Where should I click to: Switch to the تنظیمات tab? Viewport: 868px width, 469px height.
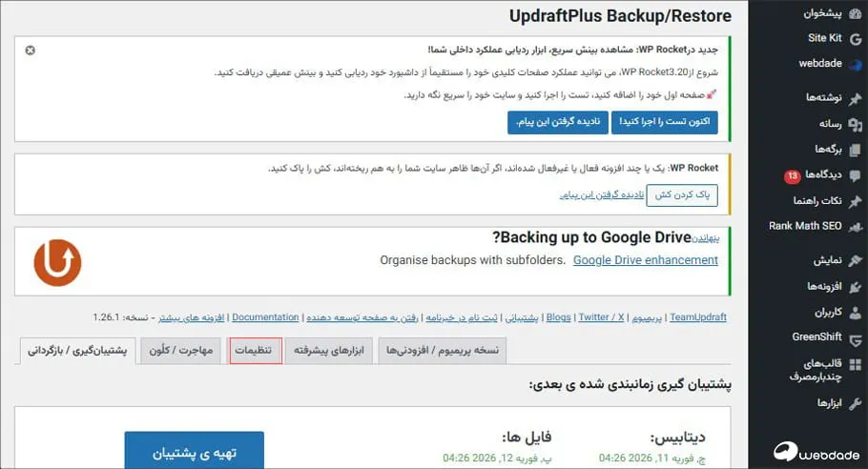click(254, 350)
